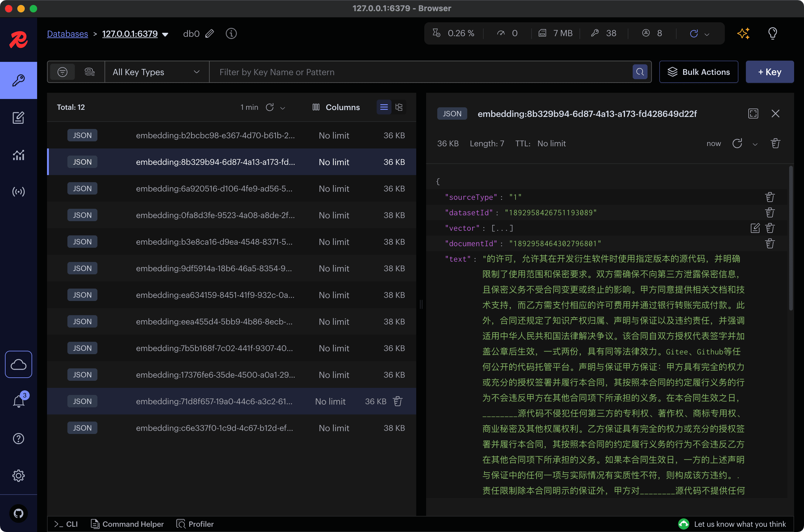Edit database alias pencil next to db0

[x=210, y=34]
